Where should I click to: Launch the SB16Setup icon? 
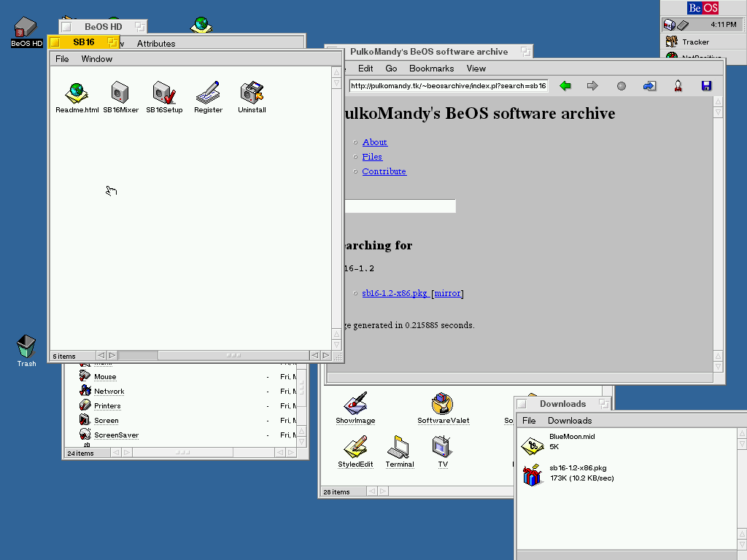[164, 93]
